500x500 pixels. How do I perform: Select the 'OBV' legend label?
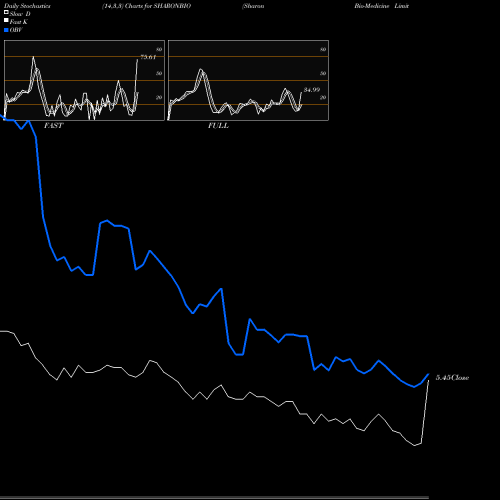click(16, 30)
